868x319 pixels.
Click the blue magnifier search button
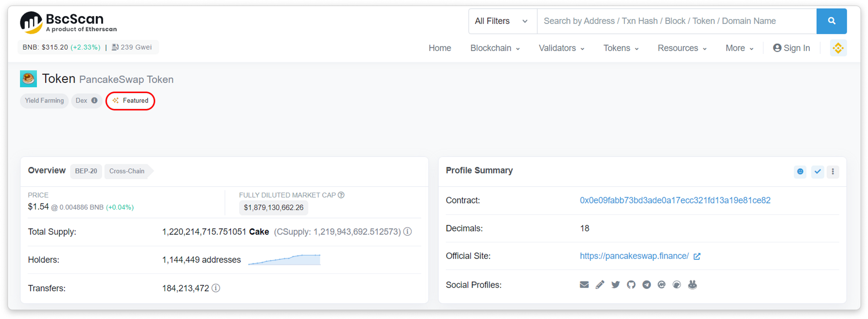pyautogui.click(x=831, y=21)
